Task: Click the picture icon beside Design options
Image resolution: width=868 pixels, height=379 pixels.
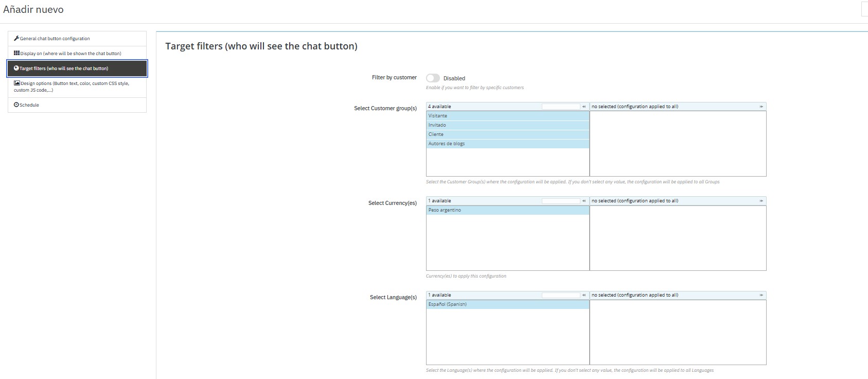Action: tap(17, 83)
